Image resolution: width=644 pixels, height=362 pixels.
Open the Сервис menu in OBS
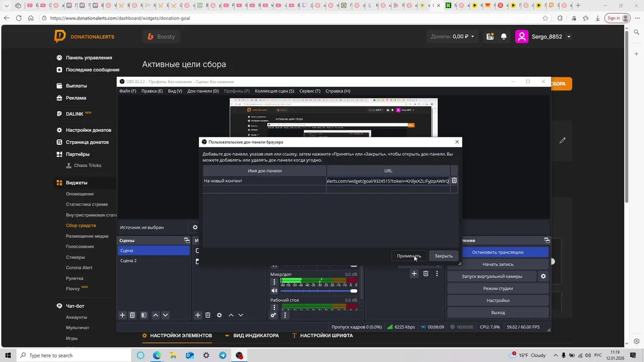[x=309, y=91]
